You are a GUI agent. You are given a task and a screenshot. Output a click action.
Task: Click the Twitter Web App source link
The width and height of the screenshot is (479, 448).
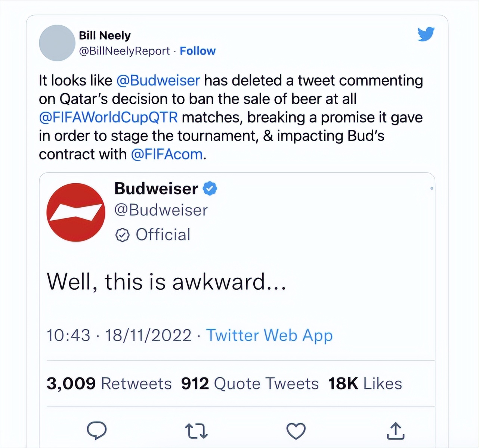coord(269,335)
